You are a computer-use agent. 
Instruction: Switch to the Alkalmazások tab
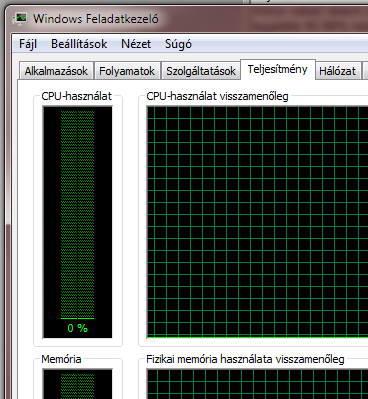pos(56,71)
